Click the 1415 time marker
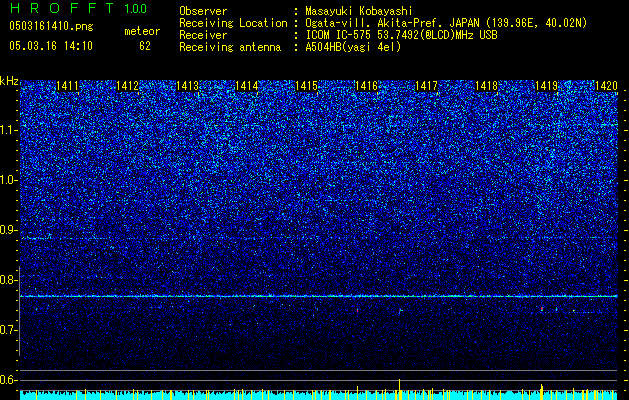The width and height of the screenshot is (629, 400). pyautogui.click(x=306, y=86)
